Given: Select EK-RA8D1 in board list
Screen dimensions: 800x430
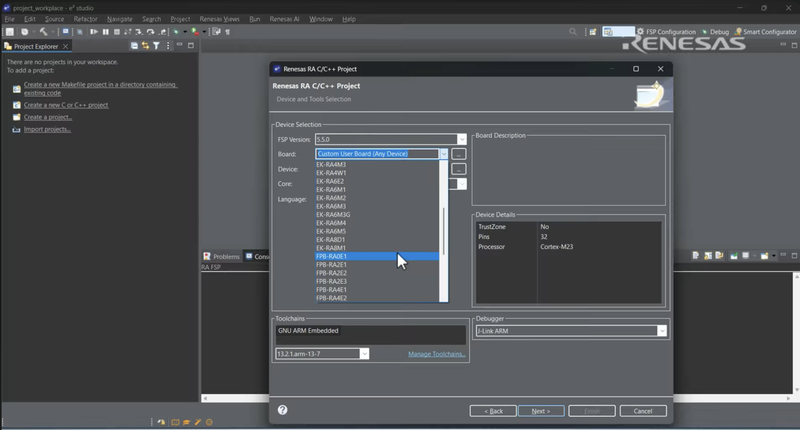Looking at the screenshot, I should click(x=377, y=240).
